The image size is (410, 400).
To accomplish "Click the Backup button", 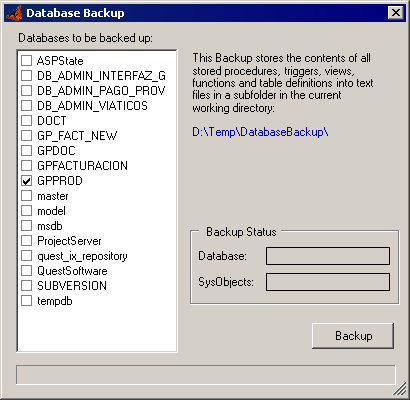I will (x=353, y=336).
